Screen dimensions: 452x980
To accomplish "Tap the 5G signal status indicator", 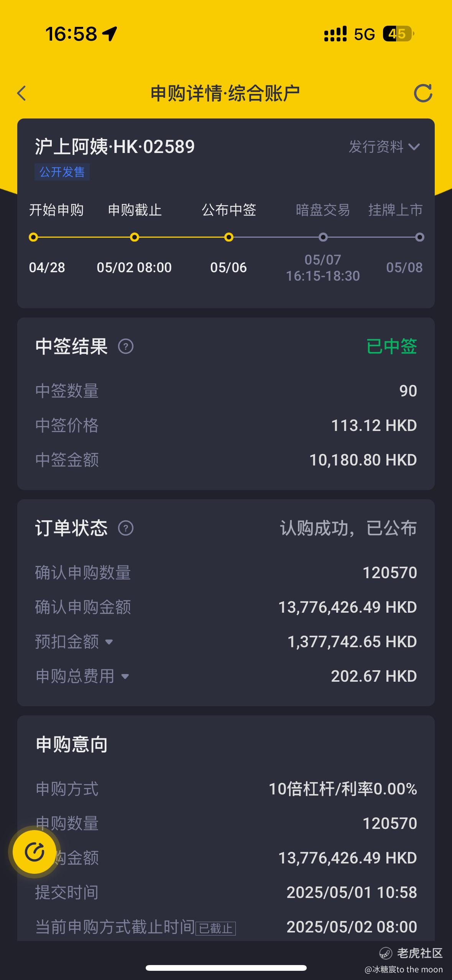I will point(364,35).
